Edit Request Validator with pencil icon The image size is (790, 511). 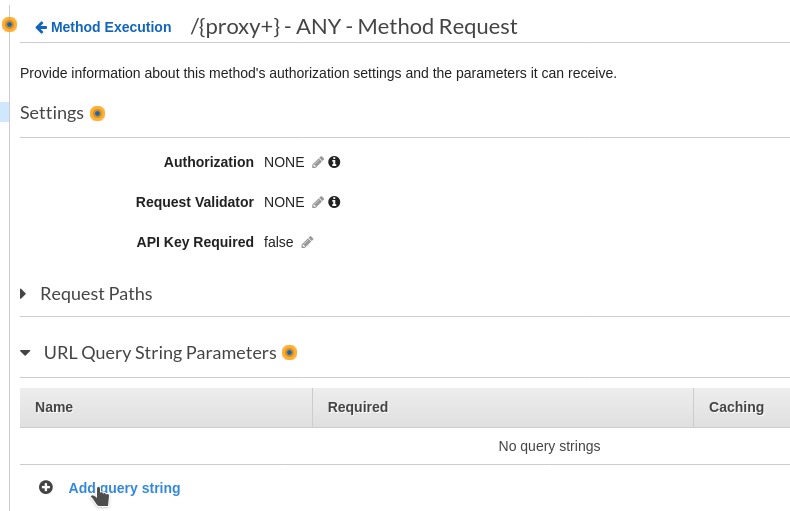[x=317, y=202]
